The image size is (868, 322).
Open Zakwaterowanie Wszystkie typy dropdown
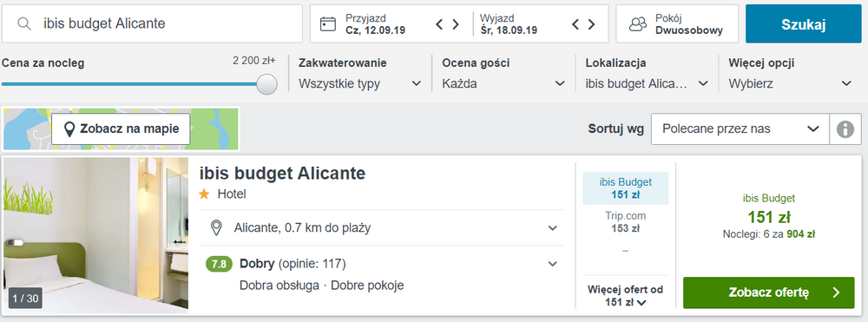click(360, 84)
